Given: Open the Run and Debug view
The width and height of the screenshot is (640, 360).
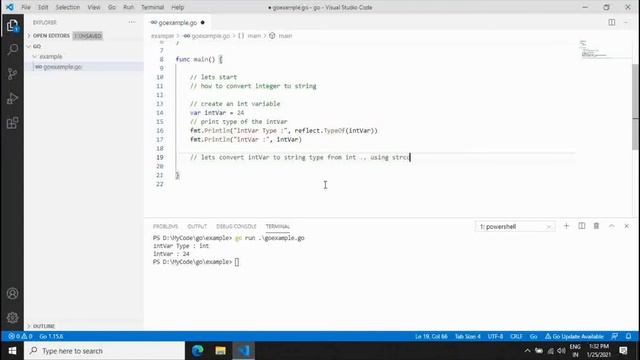Looking at the screenshot, I should point(12,98).
